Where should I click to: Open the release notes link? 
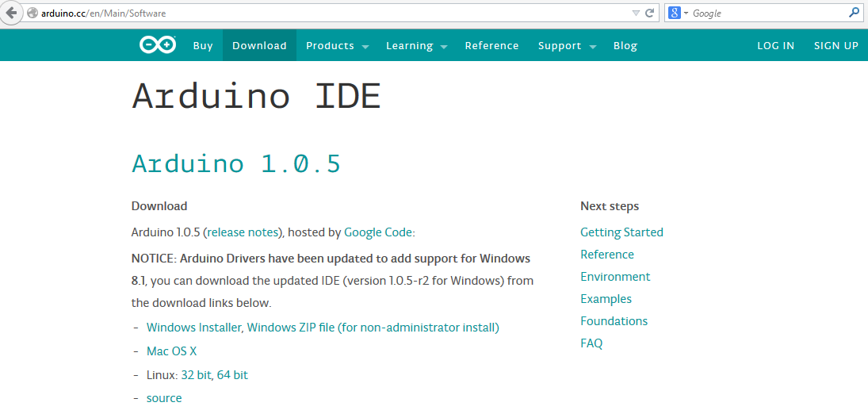coord(243,232)
